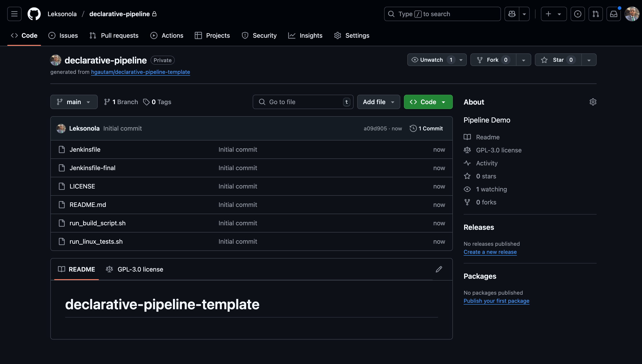The width and height of the screenshot is (642, 364).
Task: Expand Copilot dropdown arrow in header
Action: click(x=524, y=14)
